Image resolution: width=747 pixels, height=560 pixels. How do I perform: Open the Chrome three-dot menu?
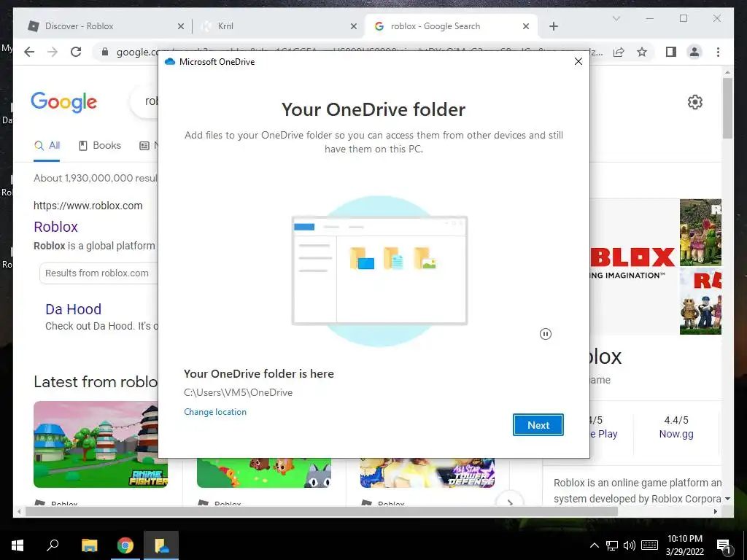(x=718, y=52)
